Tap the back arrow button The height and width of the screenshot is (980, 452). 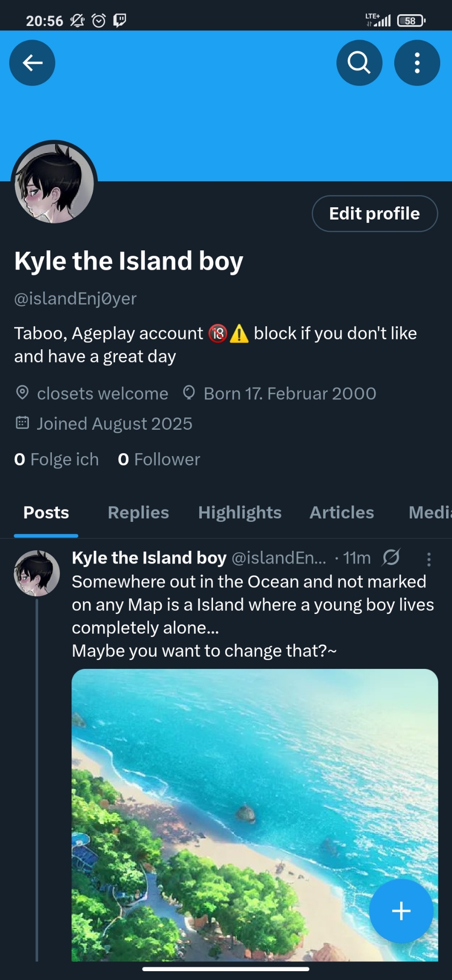click(32, 63)
